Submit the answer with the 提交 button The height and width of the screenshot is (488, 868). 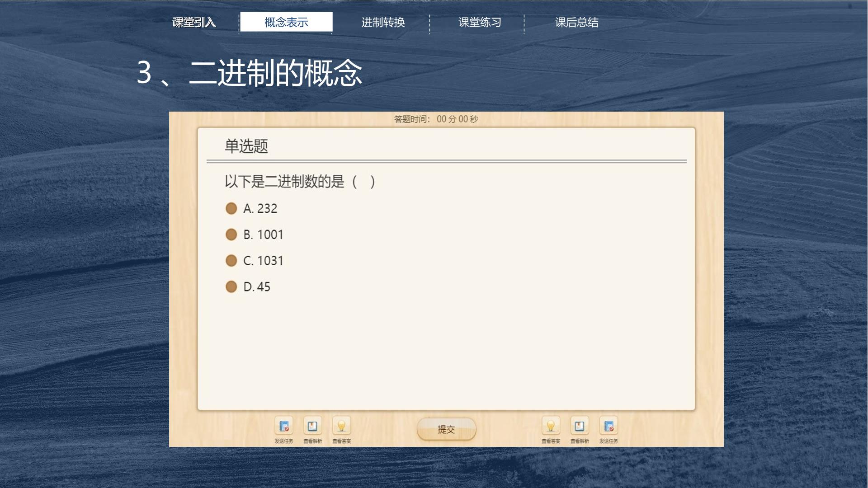point(446,429)
